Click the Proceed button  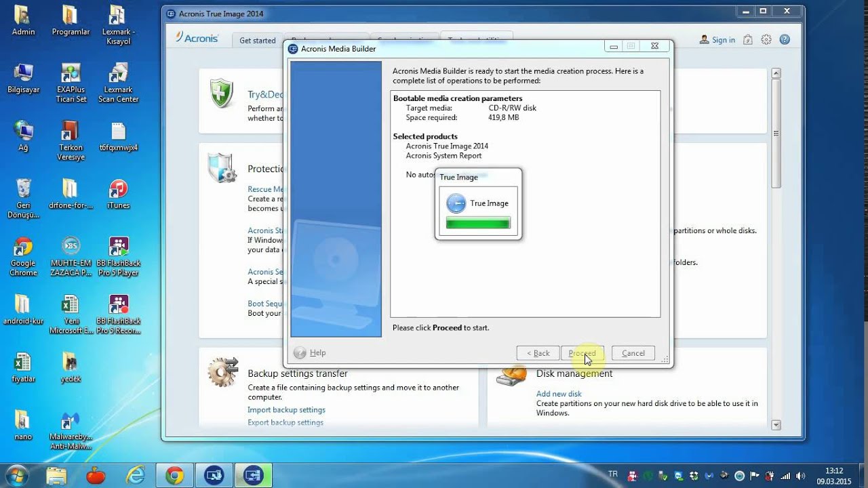[582, 353]
